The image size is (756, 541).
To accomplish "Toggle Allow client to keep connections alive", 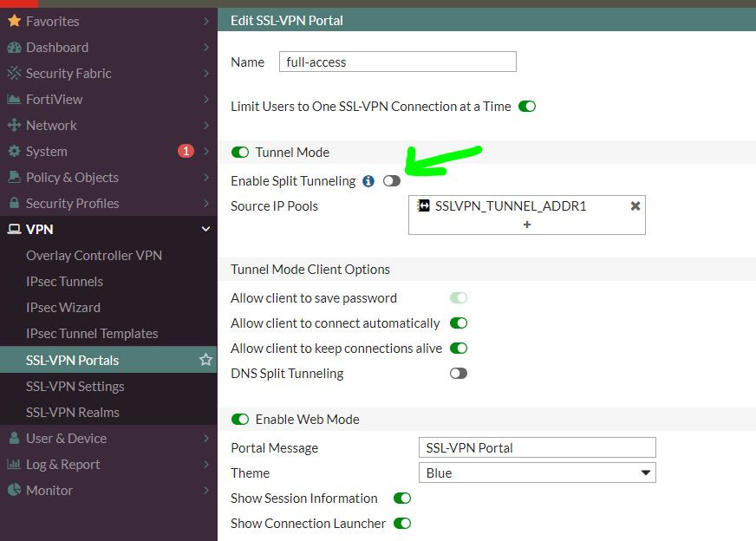I will tap(459, 349).
